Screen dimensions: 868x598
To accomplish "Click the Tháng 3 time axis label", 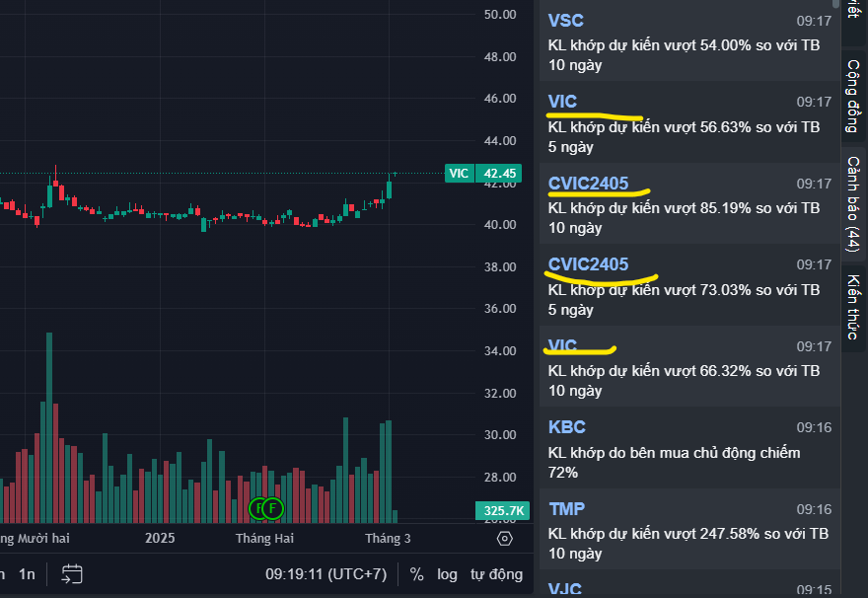I will 388,538.
